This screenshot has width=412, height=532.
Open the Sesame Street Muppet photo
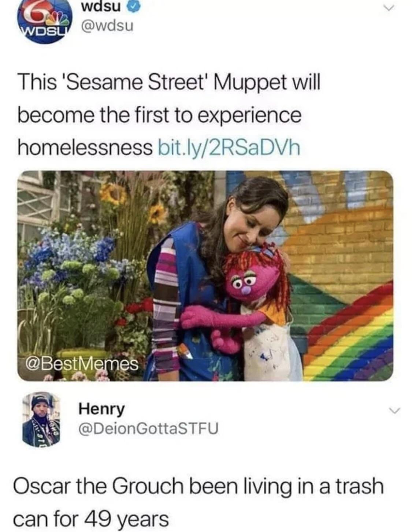(x=205, y=276)
